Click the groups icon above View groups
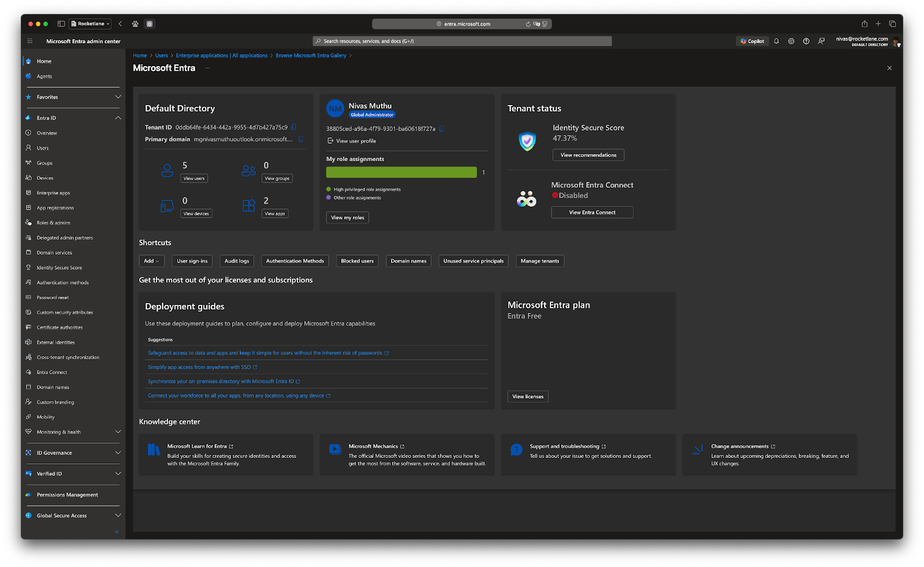Viewport: 924px width, 567px height. pyautogui.click(x=249, y=170)
